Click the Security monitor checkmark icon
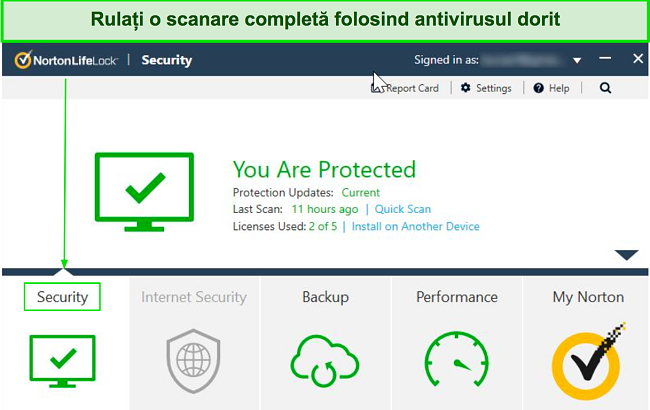The width and height of the screenshot is (650, 410). coord(62,359)
